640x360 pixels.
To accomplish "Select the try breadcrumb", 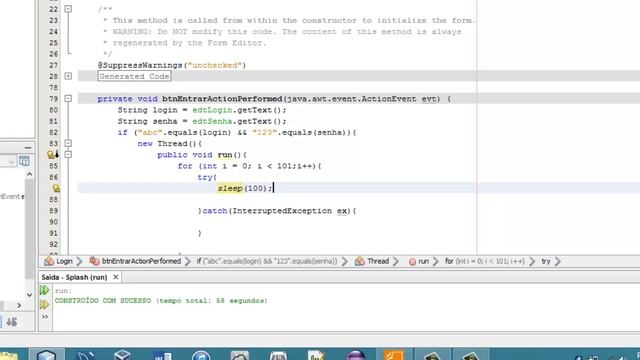I will [546, 261].
